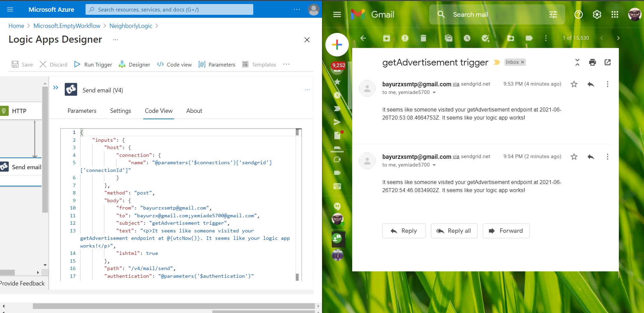Image resolution: width=644 pixels, height=313 pixels.
Task: Star the 9:53 PM message
Action: (x=574, y=84)
